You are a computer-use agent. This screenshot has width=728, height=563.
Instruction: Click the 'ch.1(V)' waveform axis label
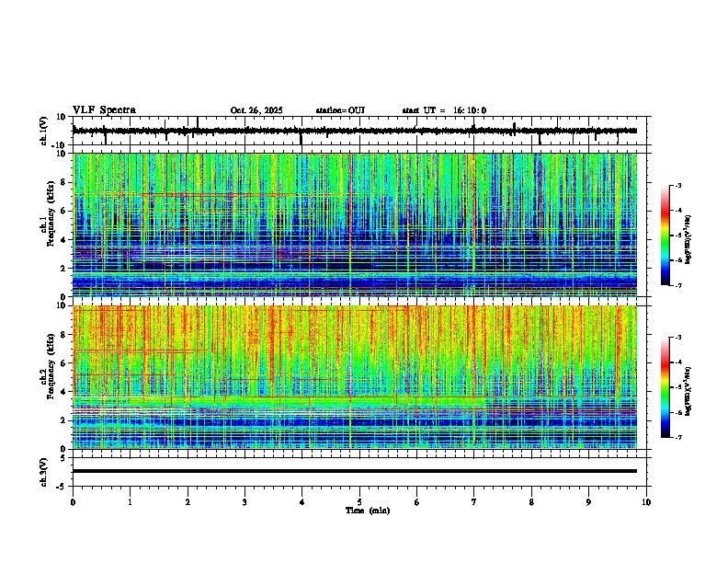(x=44, y=131)
